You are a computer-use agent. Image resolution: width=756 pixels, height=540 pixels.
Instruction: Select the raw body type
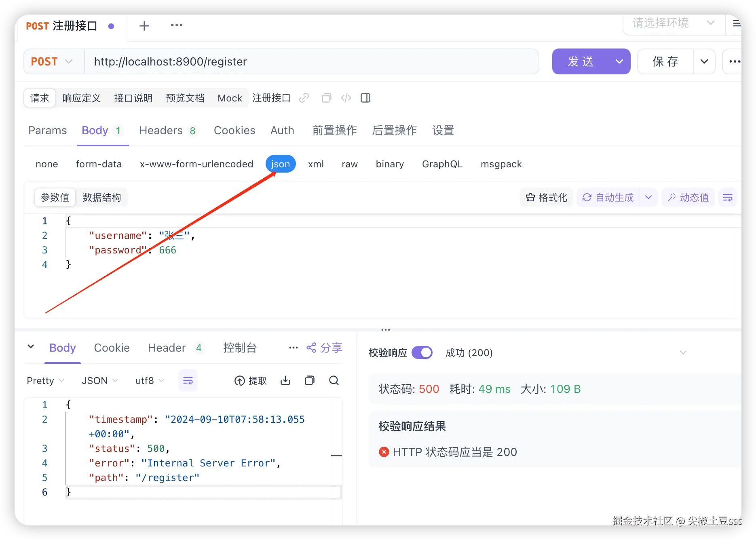click(x=350, y=164)
